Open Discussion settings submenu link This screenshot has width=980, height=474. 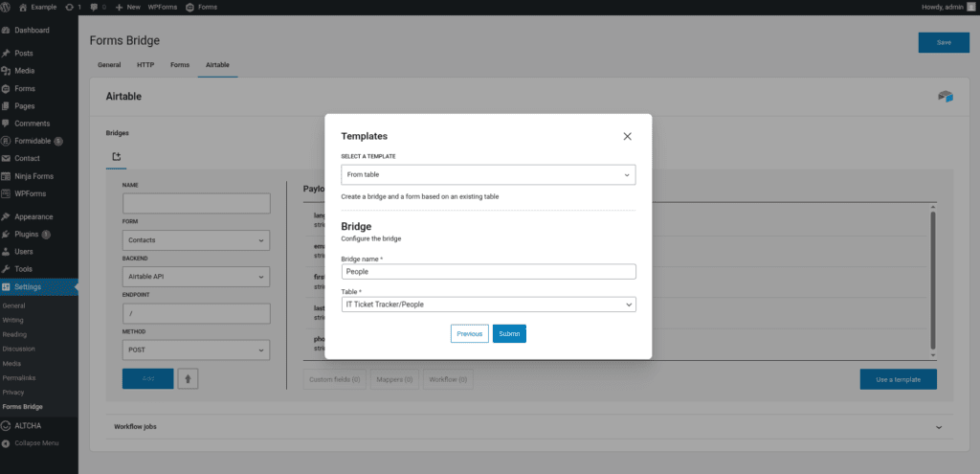(x=19, y=349)
